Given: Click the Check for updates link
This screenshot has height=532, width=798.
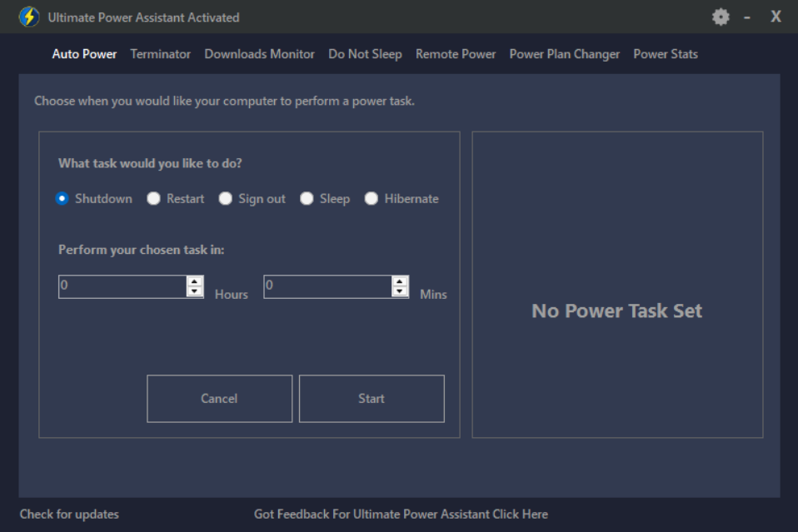Looking at the screenshot, I should [69, 515].
